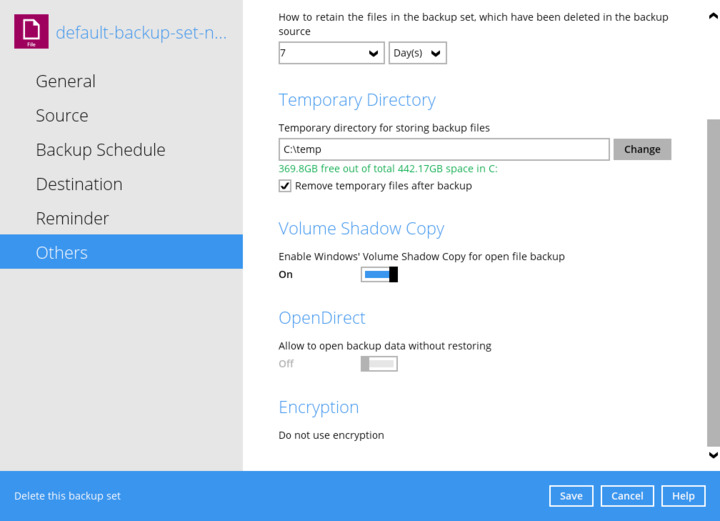Select the Others tab
Viewport: 720px width, 521px height.
(62, 252)
